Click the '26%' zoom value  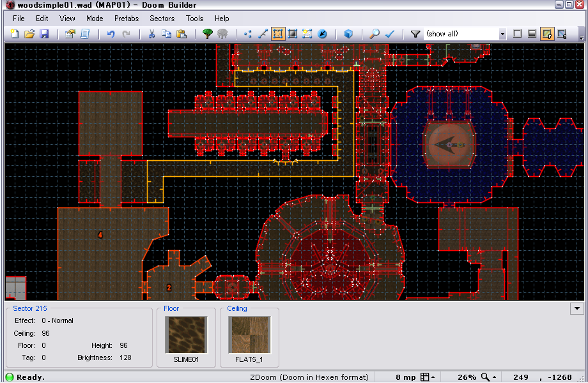click(x=467, y=377)
